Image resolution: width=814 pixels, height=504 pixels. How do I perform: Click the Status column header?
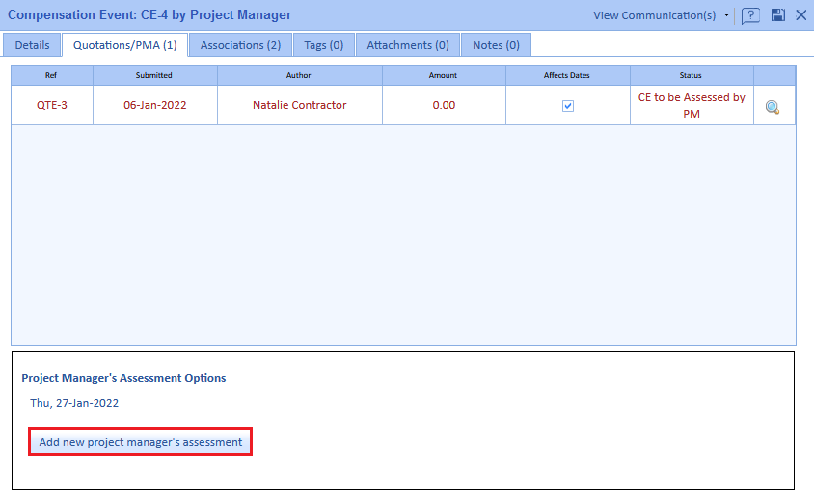coord(691,75)
